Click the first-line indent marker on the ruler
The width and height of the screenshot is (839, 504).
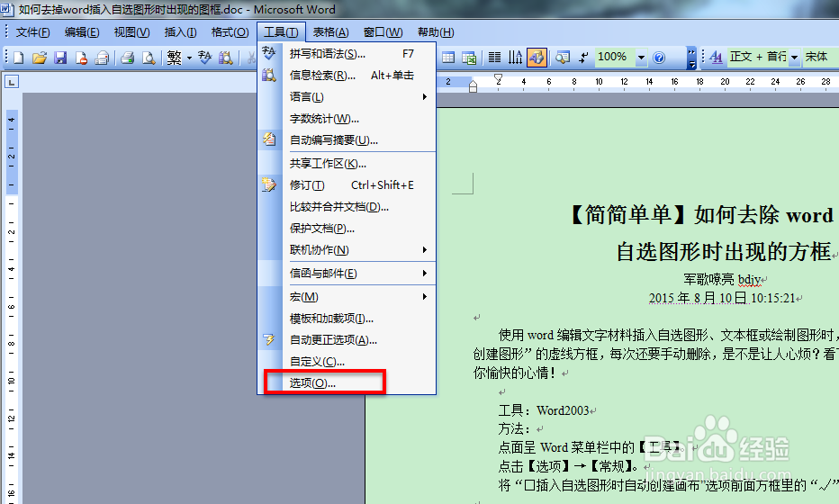[x=498, y=78]
